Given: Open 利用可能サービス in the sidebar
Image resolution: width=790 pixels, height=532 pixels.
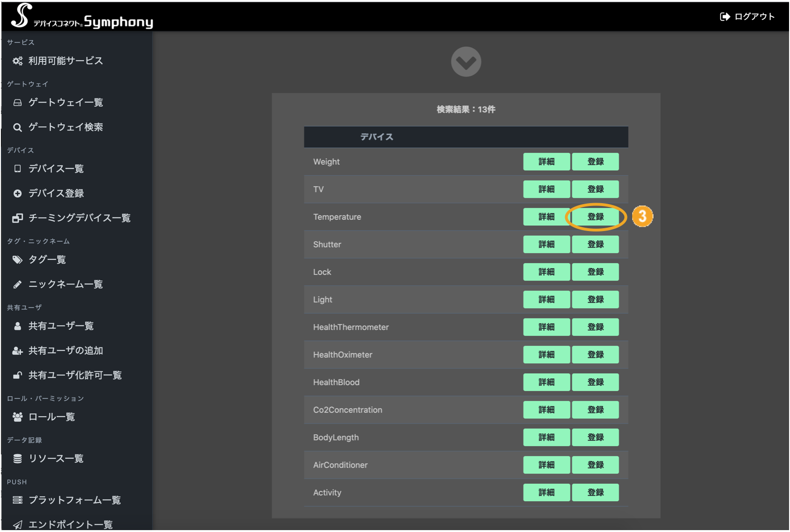Looking at the screenshot, I should coord(65,61).
